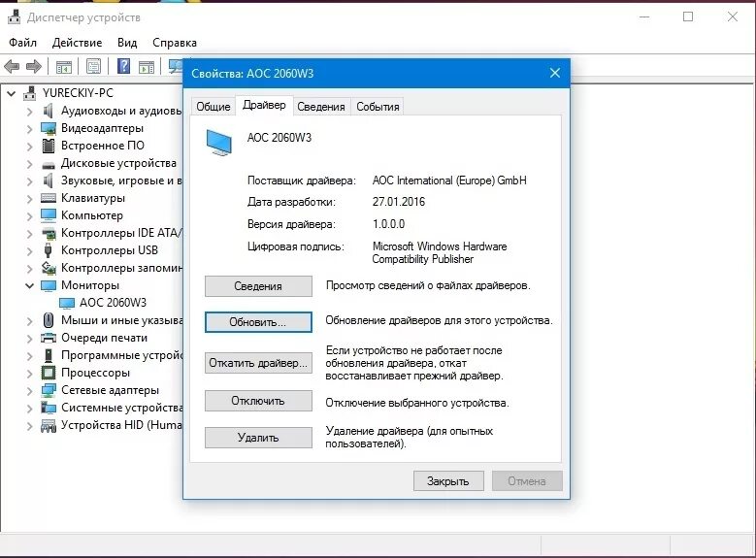Open the Справка menu
Viewport: 756px width, 558px height.
pyautogui.click(x=175, y=43)
